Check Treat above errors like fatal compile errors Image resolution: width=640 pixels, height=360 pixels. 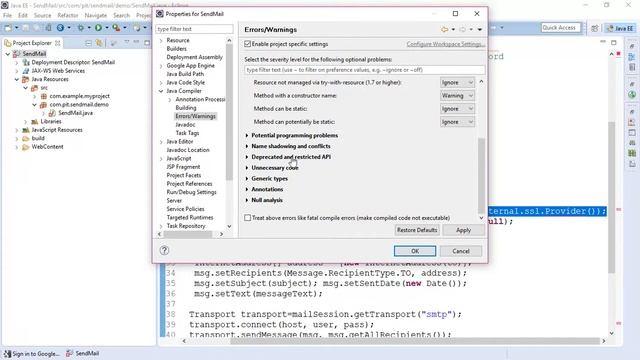(x=247, y=218)
